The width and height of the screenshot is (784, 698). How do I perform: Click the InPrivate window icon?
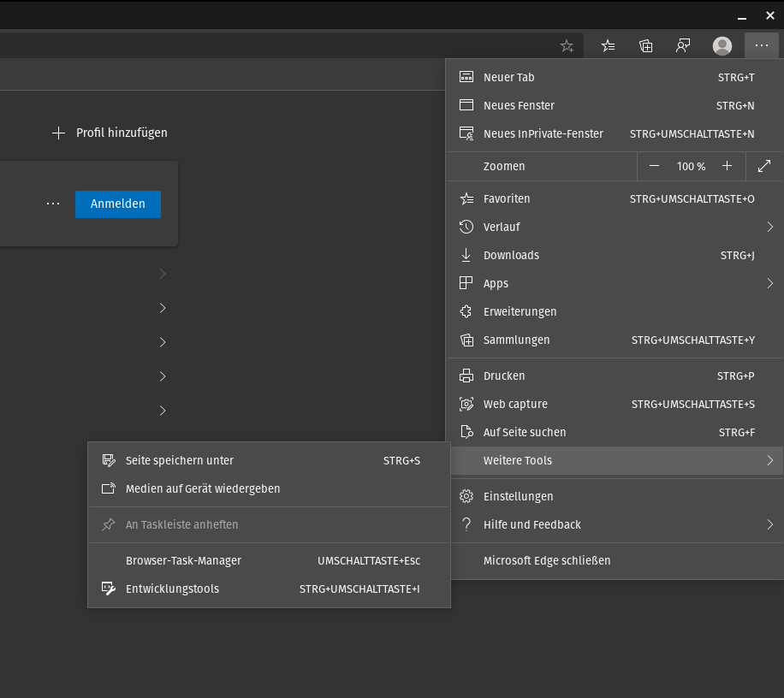click(x=466, y=133)
